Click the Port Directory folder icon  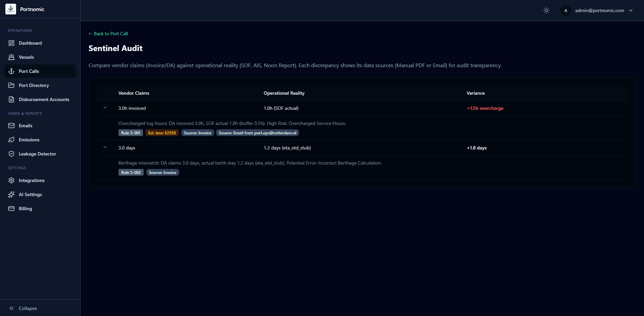click(11, 85)
